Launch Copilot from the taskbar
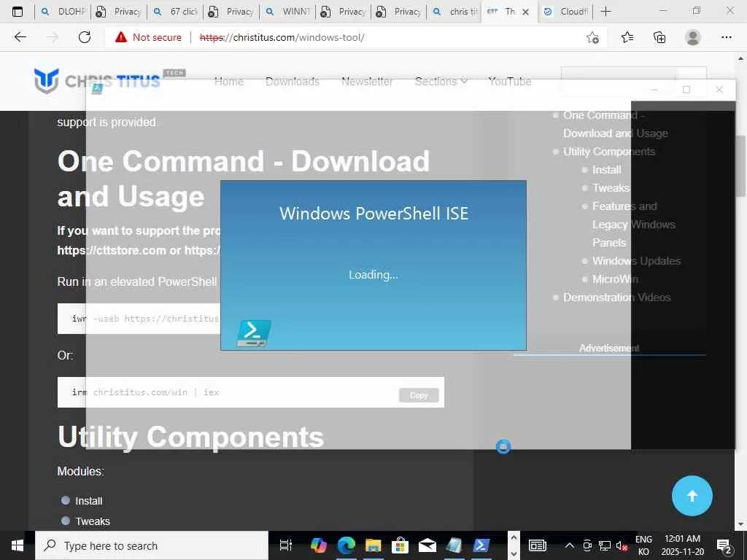 [x=318, y=545]
